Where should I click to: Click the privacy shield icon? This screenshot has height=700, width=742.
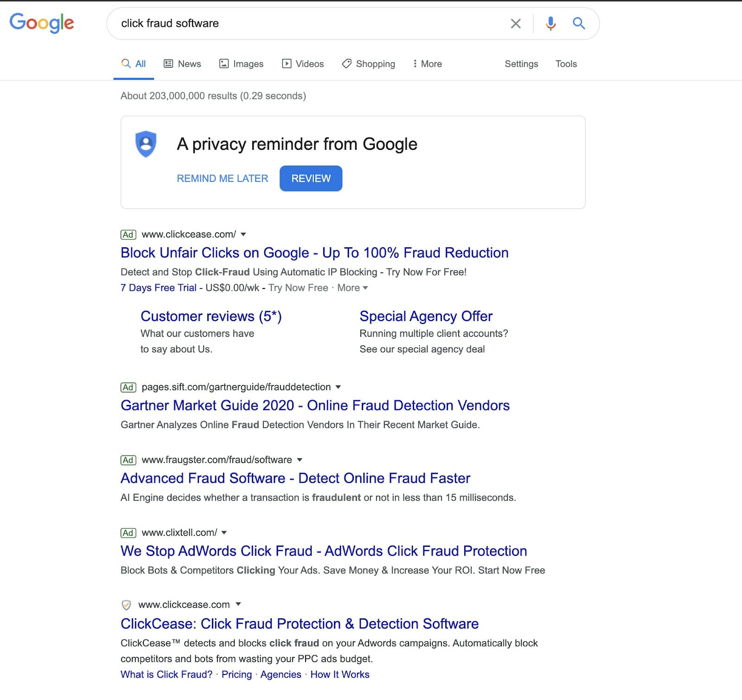pyautogui.click(x=146, y=144)
